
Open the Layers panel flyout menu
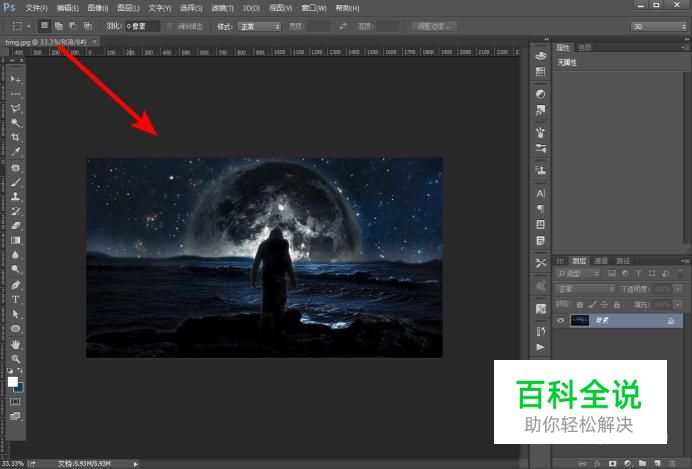coord(685,261)
